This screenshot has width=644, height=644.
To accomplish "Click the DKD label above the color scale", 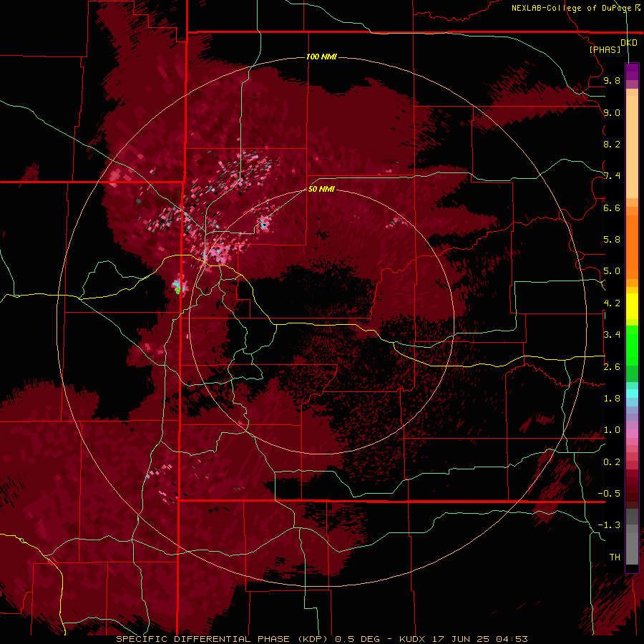I will pyautogui.click(x=628, y=42).
